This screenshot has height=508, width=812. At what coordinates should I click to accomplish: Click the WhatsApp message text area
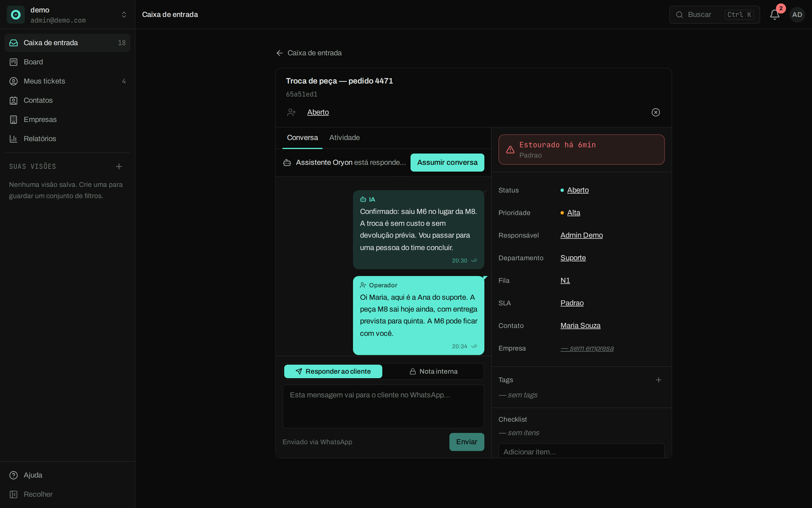pyautogui.click(x=383, y=406)
